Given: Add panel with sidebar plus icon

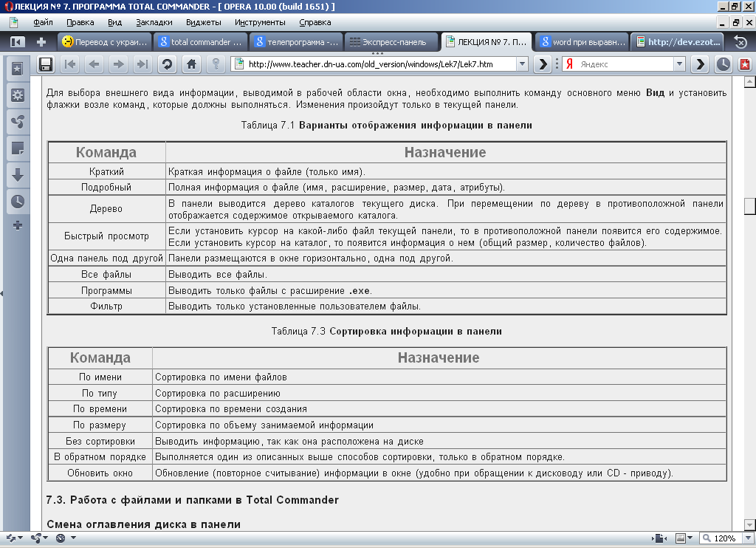Looking at the screenshot, I should coord(18,225).
